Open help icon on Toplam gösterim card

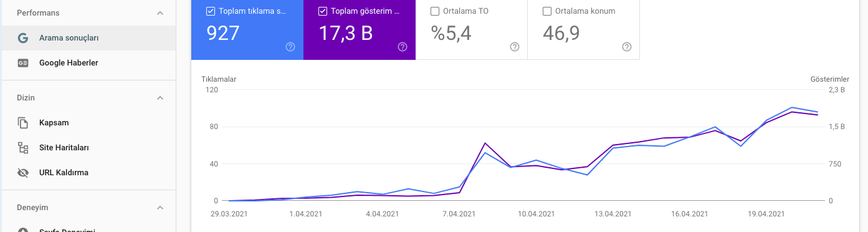point(403,47)
